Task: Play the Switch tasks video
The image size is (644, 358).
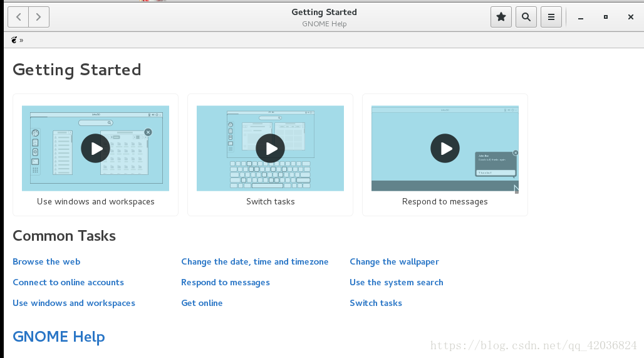Action: click(270, 149)
